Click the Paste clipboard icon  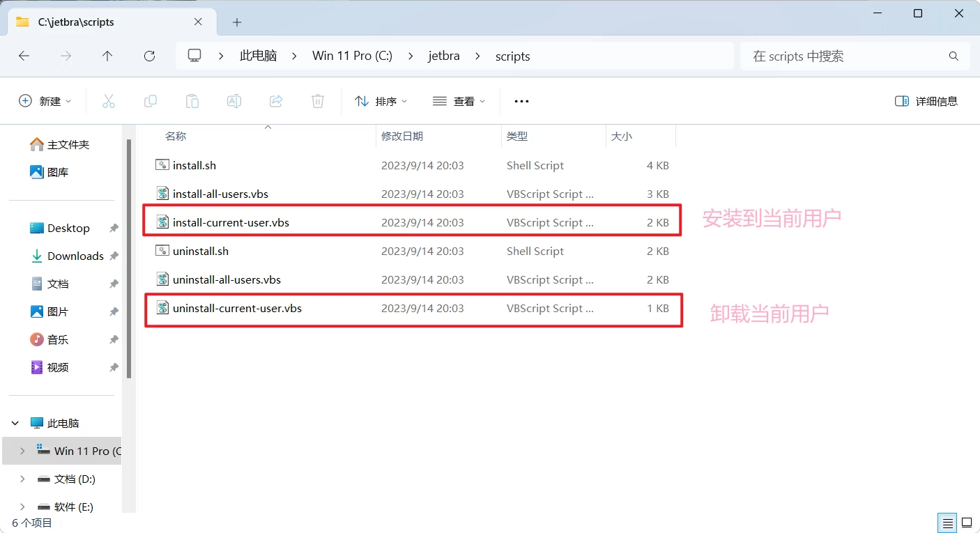[x=192, y=101]
